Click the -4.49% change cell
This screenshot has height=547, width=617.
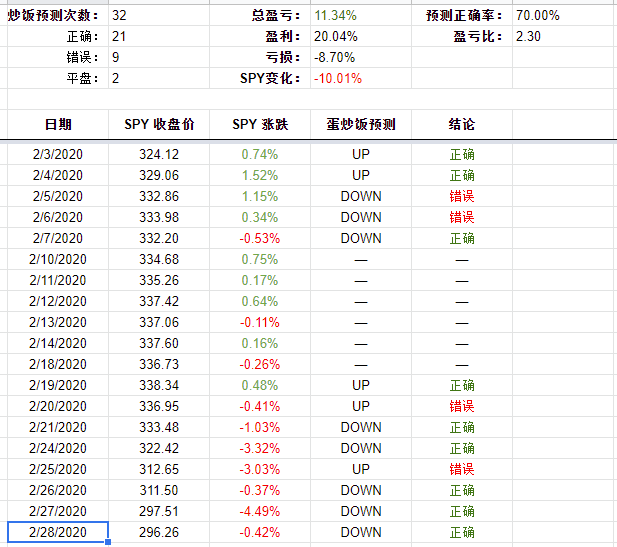[x=260, y=511]
